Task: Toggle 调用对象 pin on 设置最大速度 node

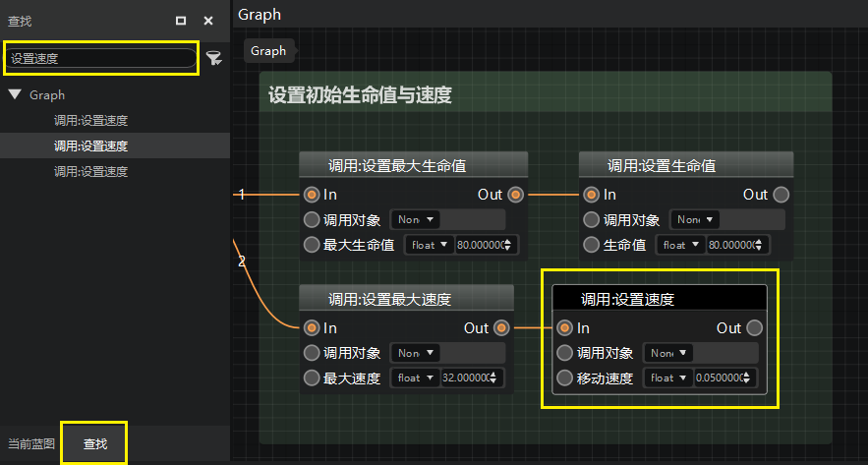Action: tap(312, 353)
